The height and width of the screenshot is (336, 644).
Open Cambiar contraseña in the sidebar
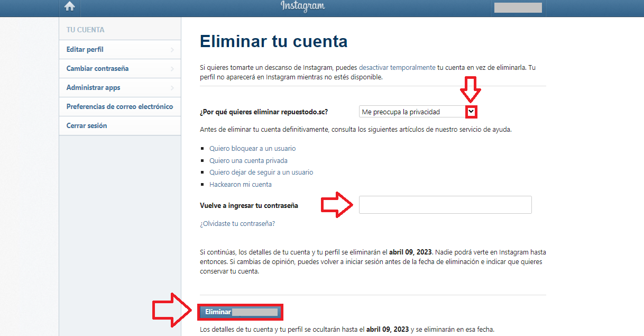click(x=120, y=69)
